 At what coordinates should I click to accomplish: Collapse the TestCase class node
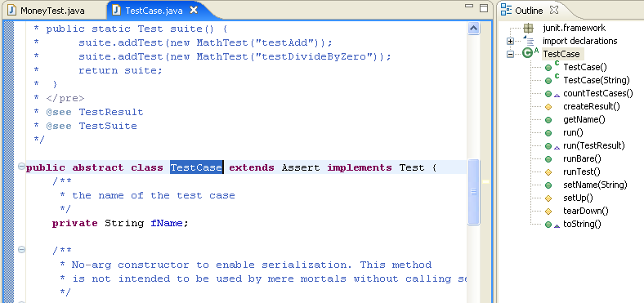point(511,54)
